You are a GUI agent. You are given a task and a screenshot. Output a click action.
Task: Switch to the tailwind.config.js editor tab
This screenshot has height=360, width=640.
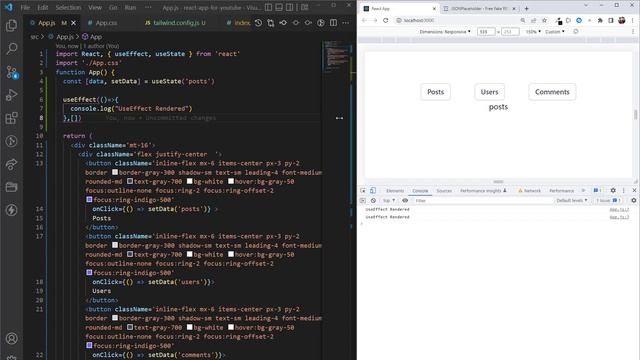tap(176, 23)
